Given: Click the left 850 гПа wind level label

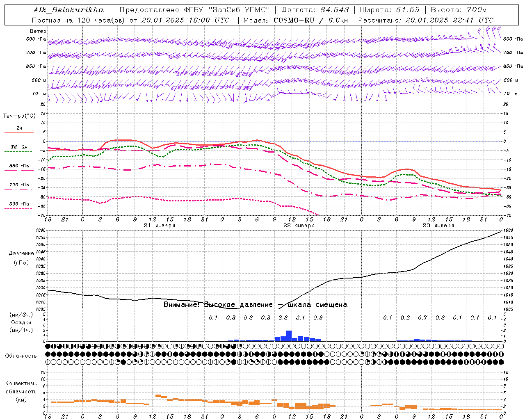Looking at the screenshot, I should [36, 66].
